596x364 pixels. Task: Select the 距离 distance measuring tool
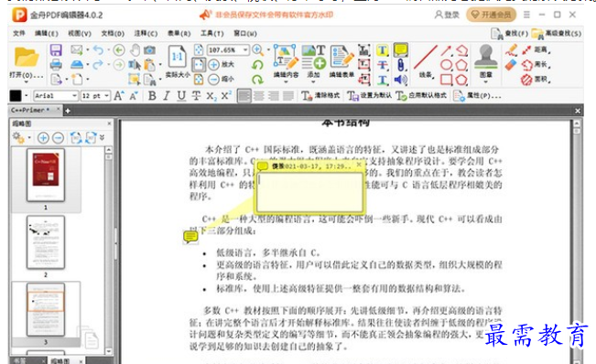(x=536, y=49)
